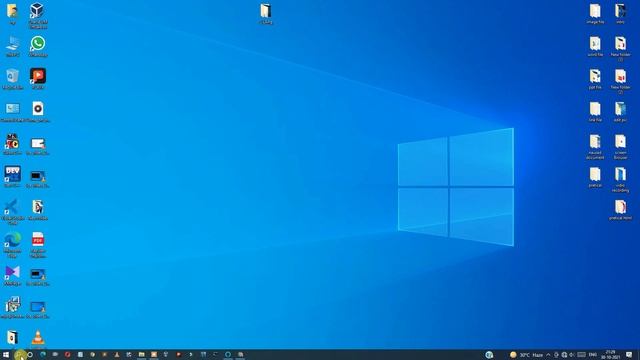Select the Recycle Bin desktop icon
Viewport: 640px width, 360px height.
coord(12,78)
